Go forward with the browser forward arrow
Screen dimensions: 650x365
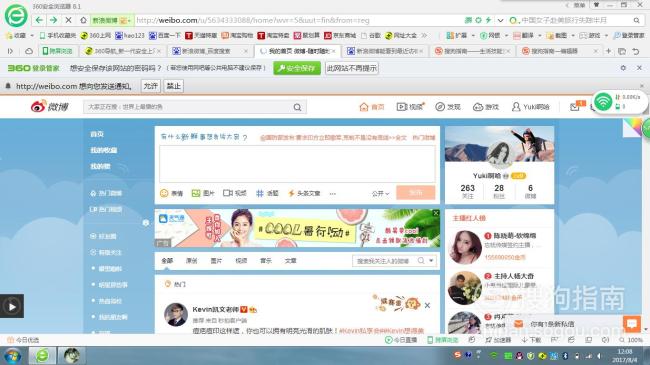coord(53,20)
